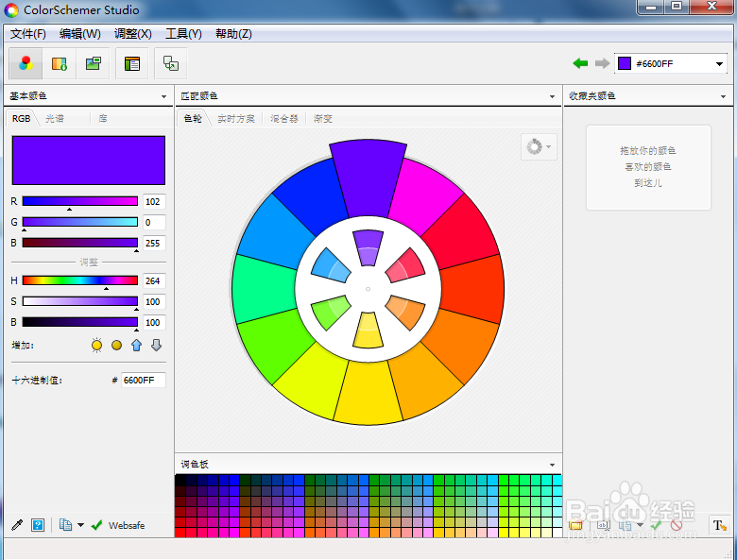
Task: Open the 文件(F) menu
Action: pyautogui.click(x=28, y=34)
